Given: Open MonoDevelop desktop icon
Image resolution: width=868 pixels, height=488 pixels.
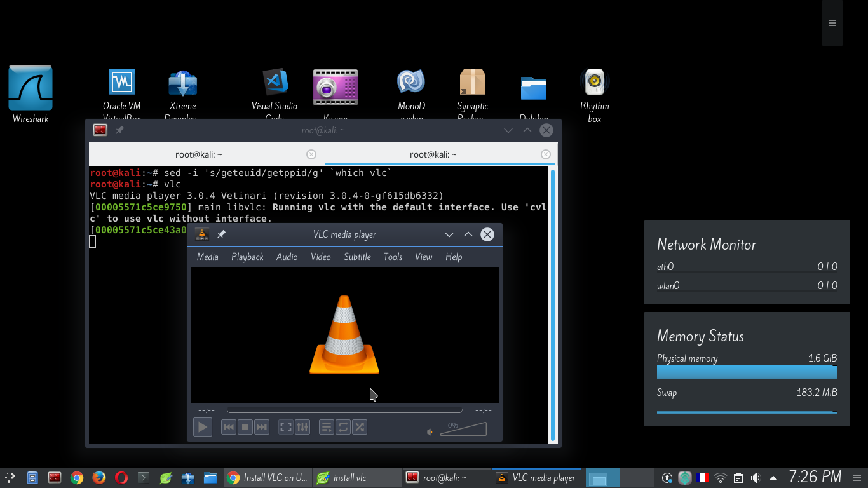Looking at the screenshot, I should pyautogui.click(x=411, y=93).
